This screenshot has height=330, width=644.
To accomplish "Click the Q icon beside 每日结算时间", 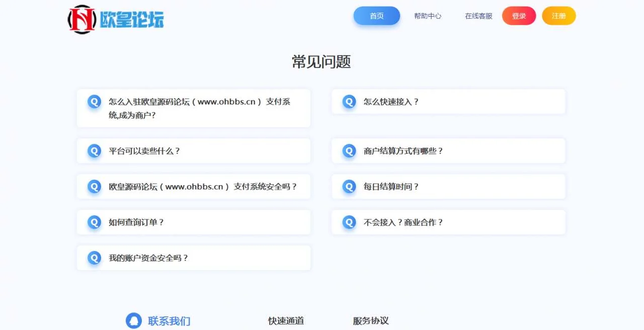I will [349, 187].
